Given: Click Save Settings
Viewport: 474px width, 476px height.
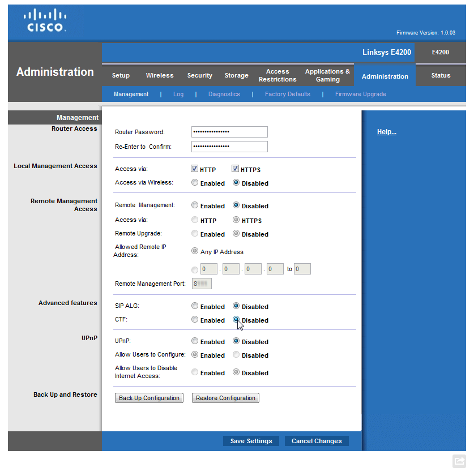Looking at the screenshot, I should pyautogui.click(x=251, y=441).
